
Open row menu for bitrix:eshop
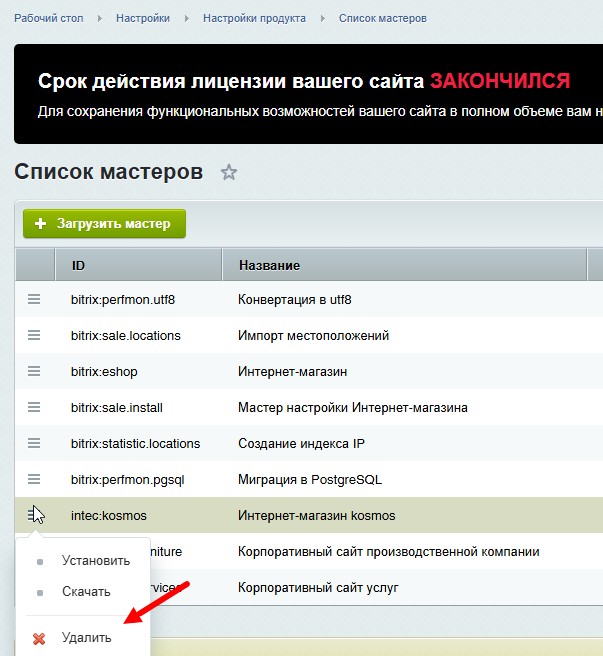pyautogui.click(x=34, y=371)
